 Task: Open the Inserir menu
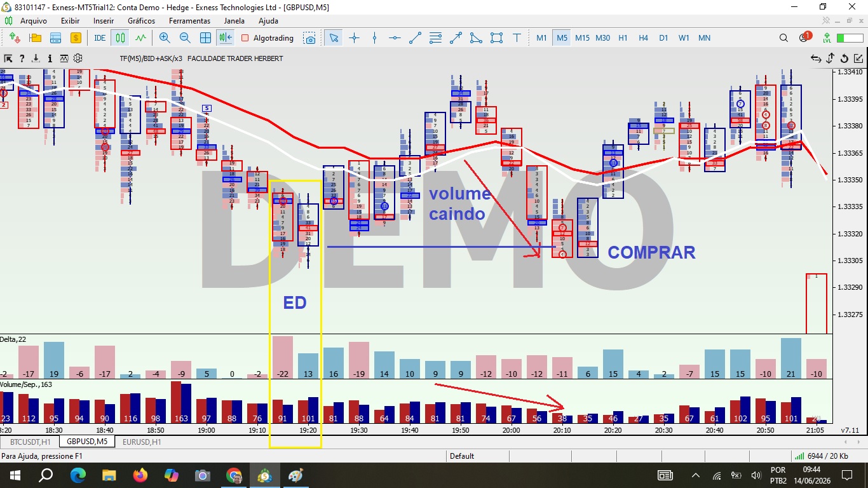pos(104,21)
